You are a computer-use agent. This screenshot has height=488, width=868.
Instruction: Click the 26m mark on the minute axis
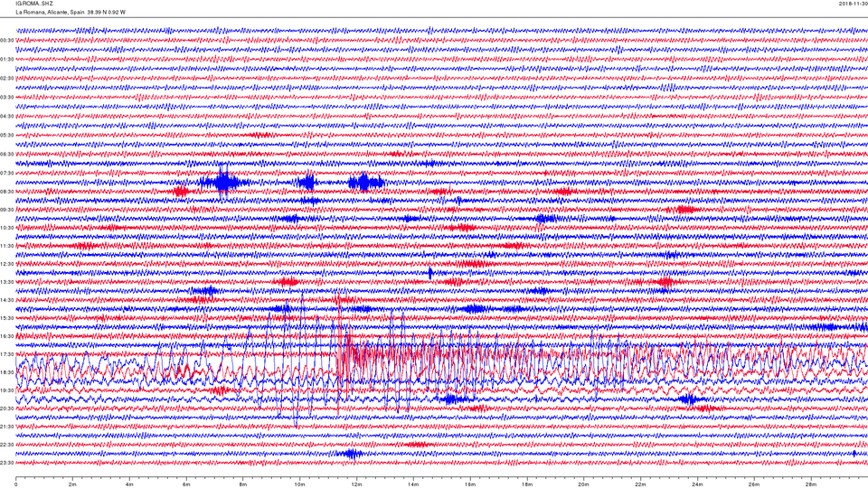(x=753, y=484)
